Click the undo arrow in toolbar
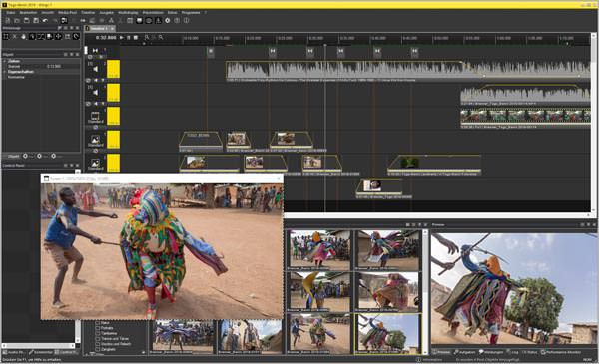Image resolution: width=599 pixels, height=364 pixels. pyautogui.click(x=45, y=21)
